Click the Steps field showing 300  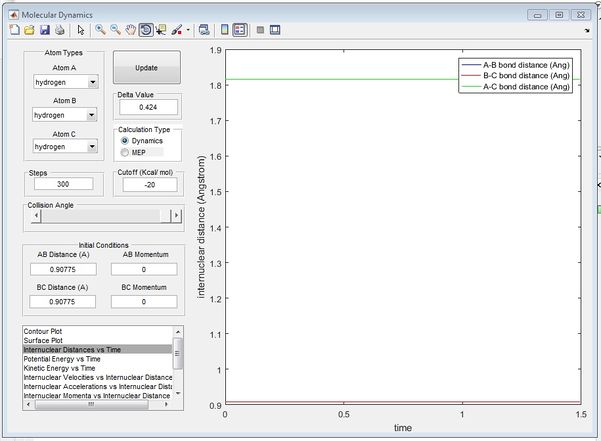[64, 184]
